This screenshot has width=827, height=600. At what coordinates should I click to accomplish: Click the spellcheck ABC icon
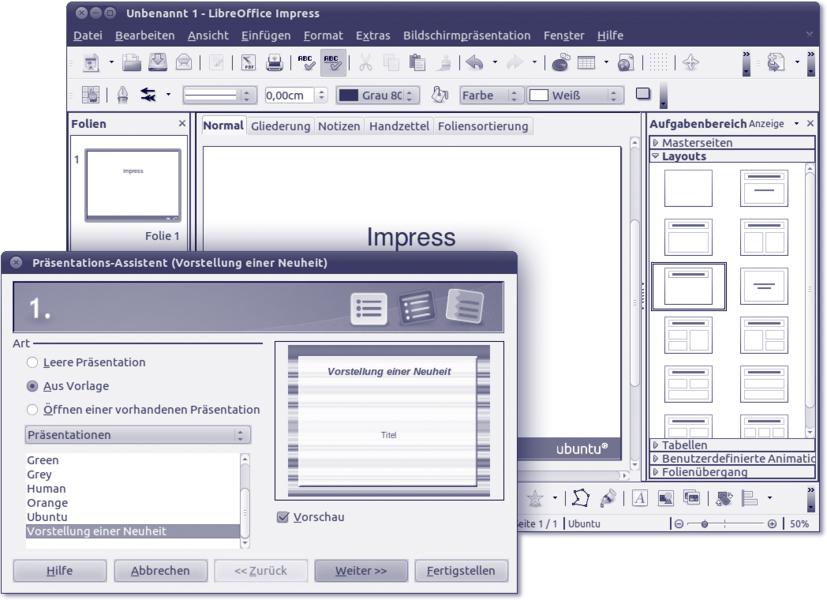coord(307,63)
